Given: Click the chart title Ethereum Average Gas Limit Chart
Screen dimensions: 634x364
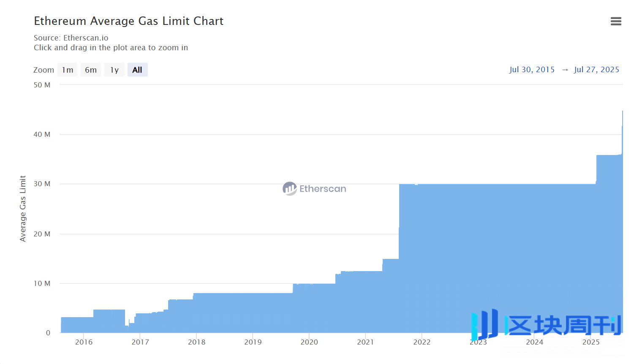Looking at the screenshot, I should pyautogui.click(x=129, y=21).
